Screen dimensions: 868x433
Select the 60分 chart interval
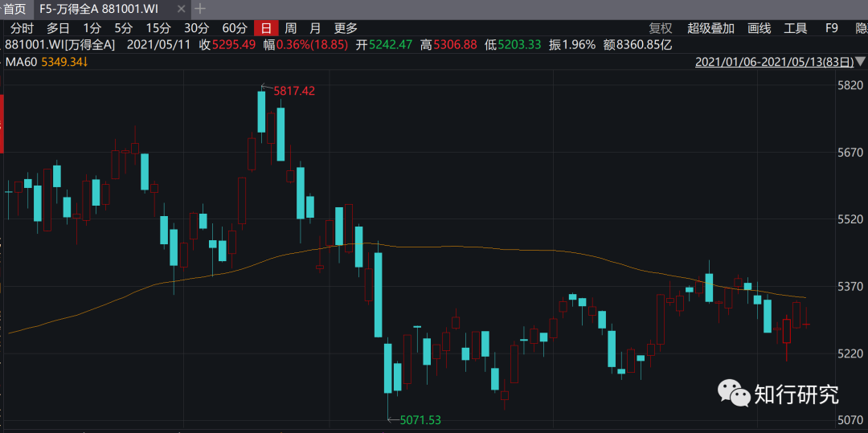pyautogui.click(x=234, y=28)
